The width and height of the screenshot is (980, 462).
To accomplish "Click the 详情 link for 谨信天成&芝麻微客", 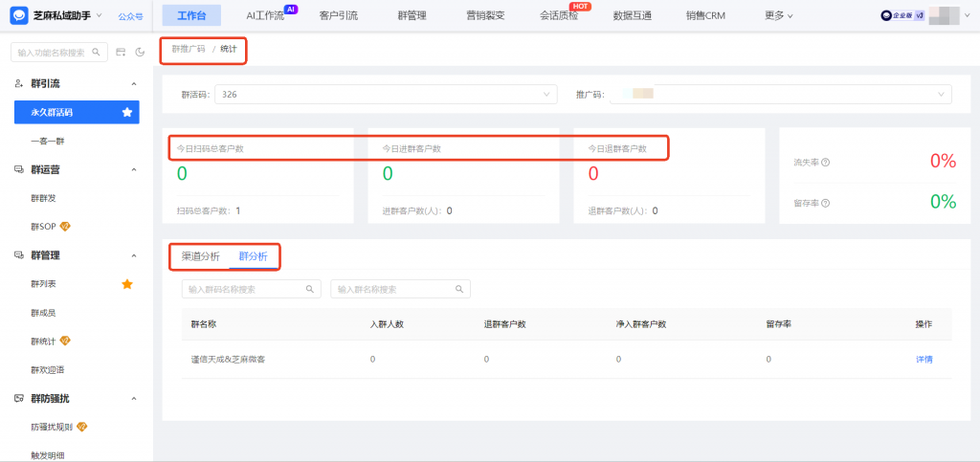I will click(x=924, y=360).
